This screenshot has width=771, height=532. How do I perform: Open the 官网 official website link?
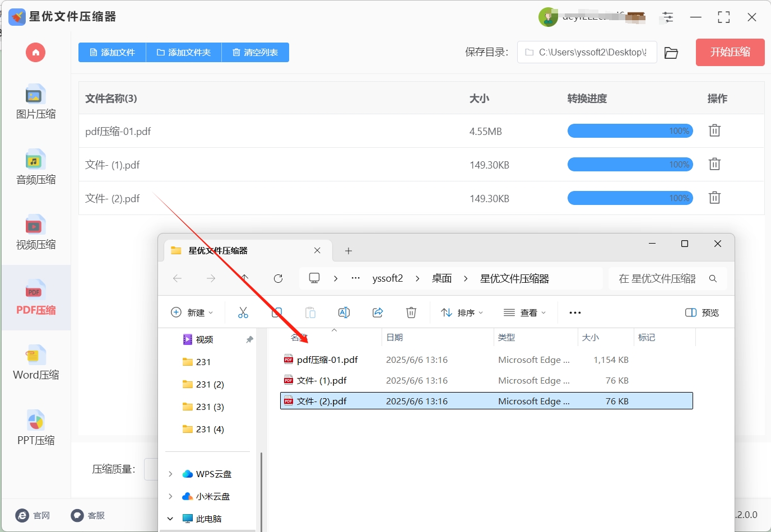point(33,515)
